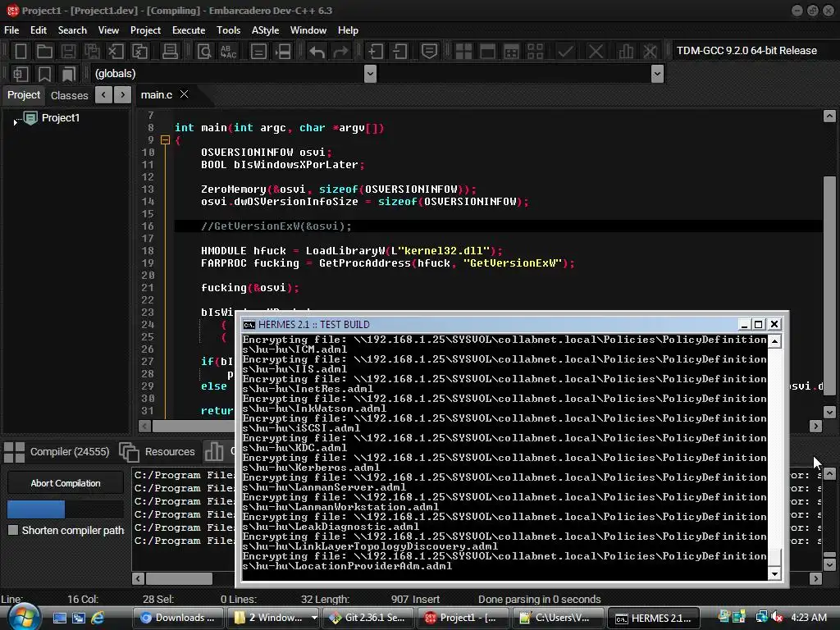Screen dimensions: 840x630
Task: Click the left tab-scroll arrow button
Action: pyautogui.click(x=103, y=95)
